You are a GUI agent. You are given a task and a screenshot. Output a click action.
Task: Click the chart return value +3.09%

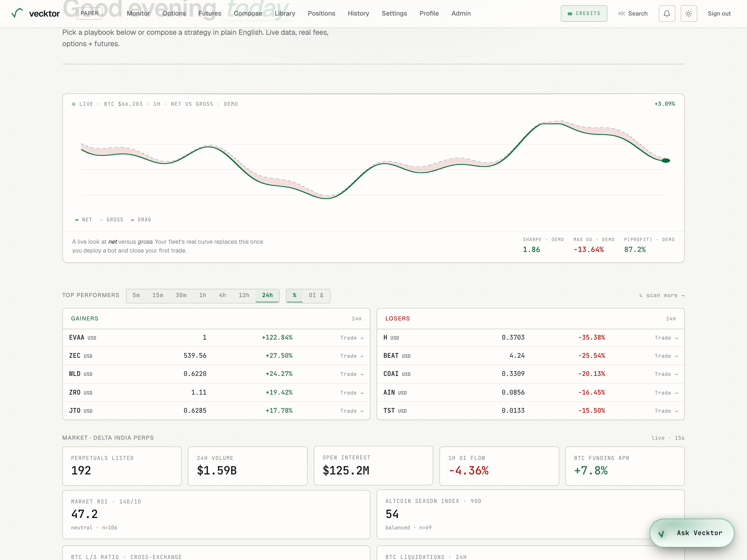[665, 104]
